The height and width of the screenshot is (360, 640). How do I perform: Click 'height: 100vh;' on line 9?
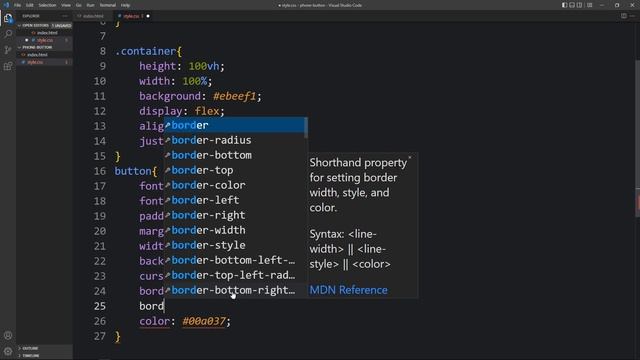(182, 66)
